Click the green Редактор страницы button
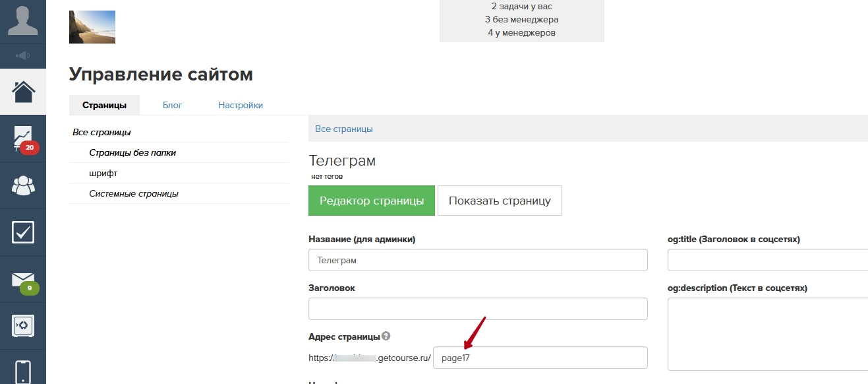The height and width of the screenshot is (384, 868). pyautogui.click(x=372, y=201)
